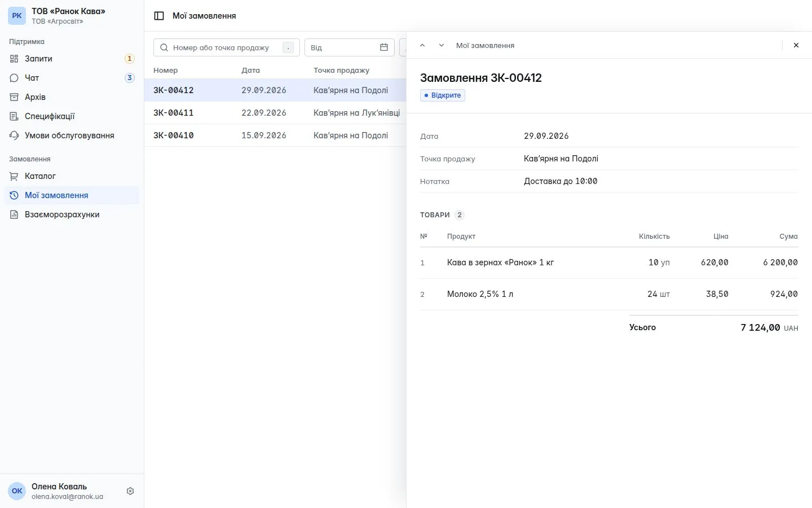Click the Відкрите status badge
This screenshot has height=508, width=812.
(443, 95)
